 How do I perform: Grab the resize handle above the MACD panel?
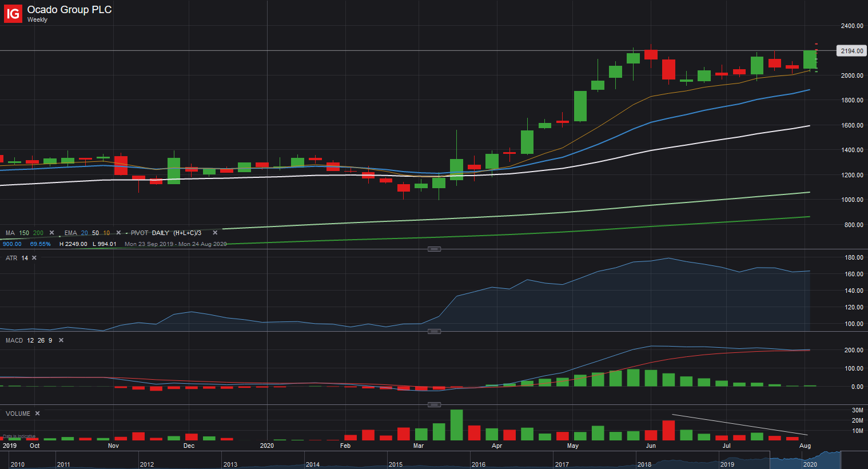(x=435, y=331)
